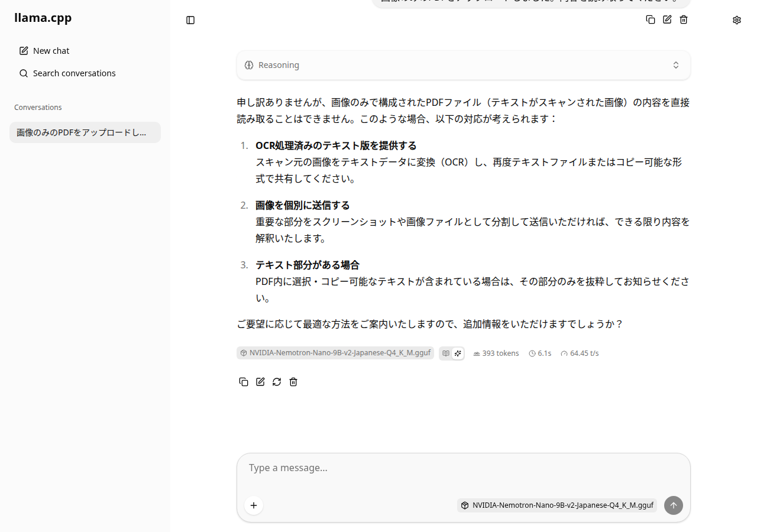Screen dimensions: 757x532
Task: Click heading テキスト部分がある場合
Action: pos(308,265)
